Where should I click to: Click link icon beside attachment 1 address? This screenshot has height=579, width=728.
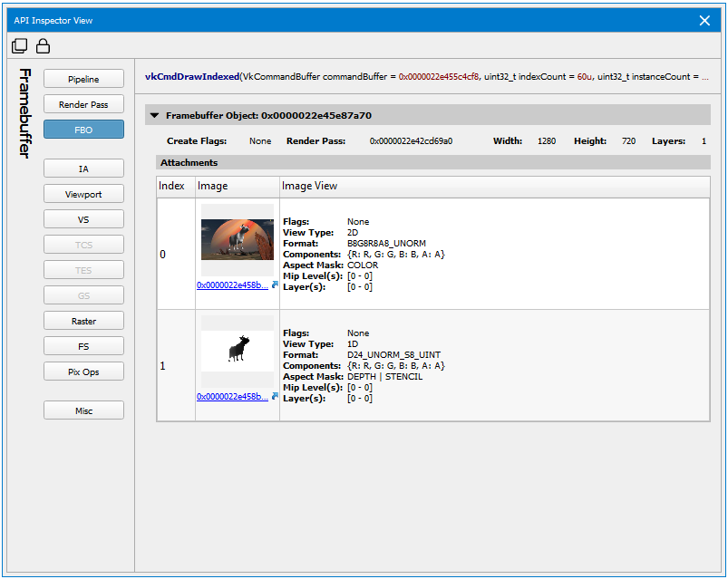[x=275, y=396]
